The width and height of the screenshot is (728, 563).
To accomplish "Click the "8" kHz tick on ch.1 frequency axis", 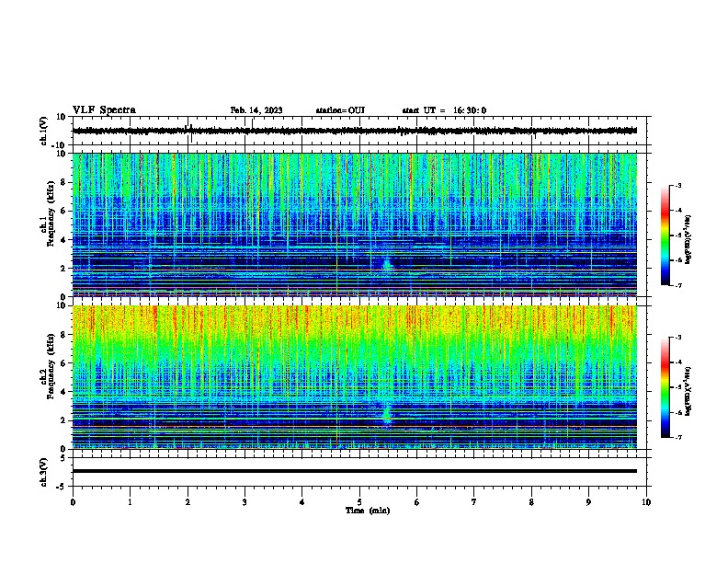I will 64,182.
